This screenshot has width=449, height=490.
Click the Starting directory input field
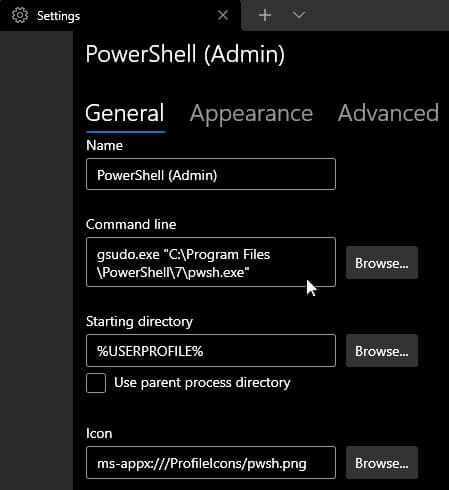point(211,351)
